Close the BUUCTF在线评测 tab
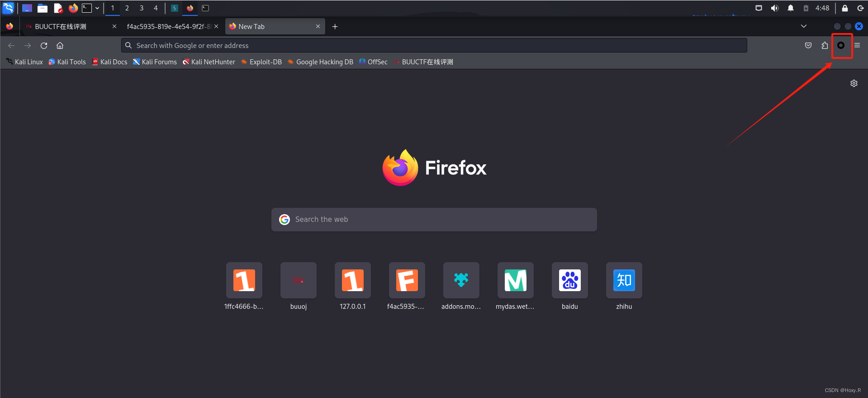Image resolution: width=868 pixels, height=398 pixels. (114, 27)
